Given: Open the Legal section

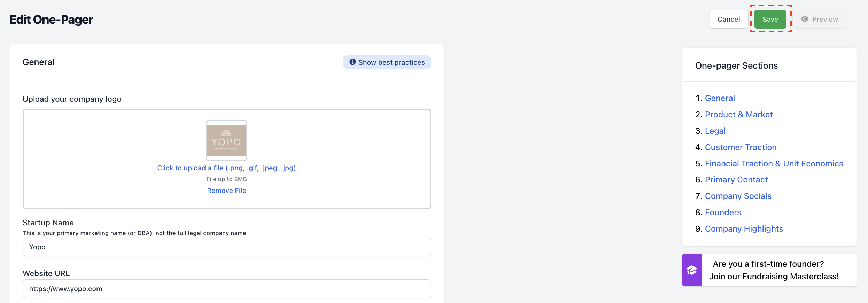Looking at the screenshot, I should click(x=715, y=131).
